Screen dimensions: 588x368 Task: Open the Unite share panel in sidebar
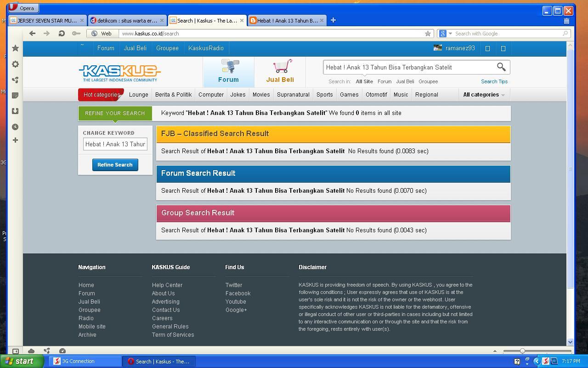(x=15, y=80)
